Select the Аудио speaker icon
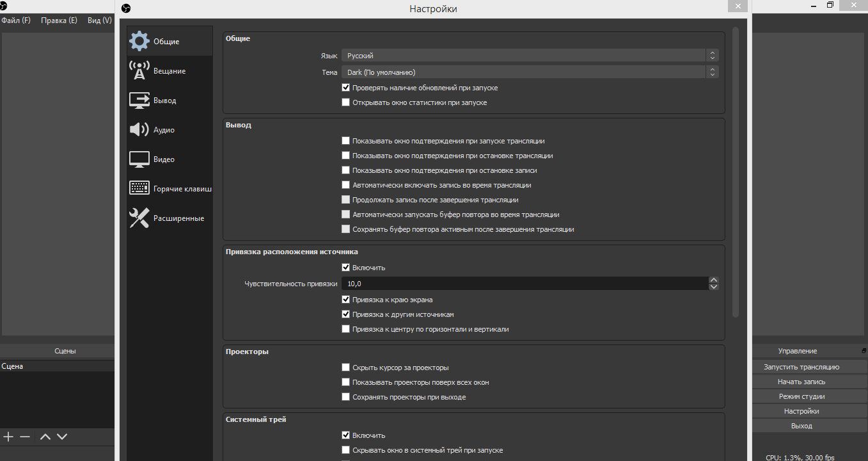 139,130
